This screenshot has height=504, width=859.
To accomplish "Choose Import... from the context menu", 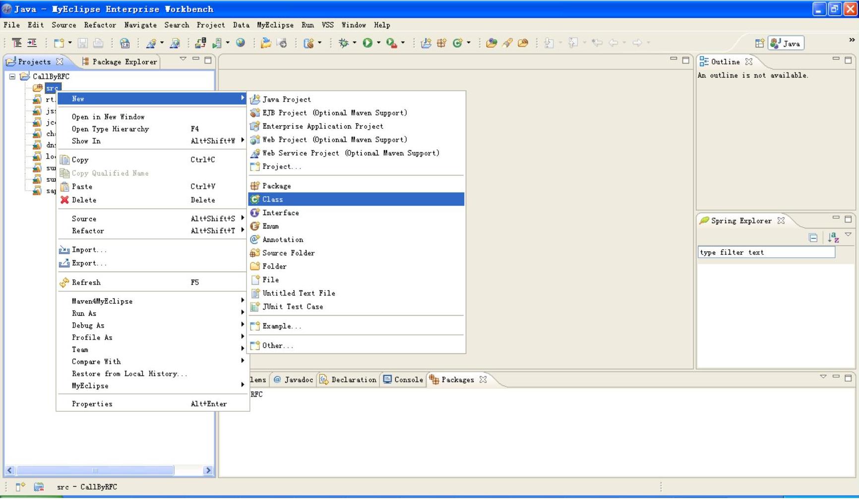I will [152, 250].
